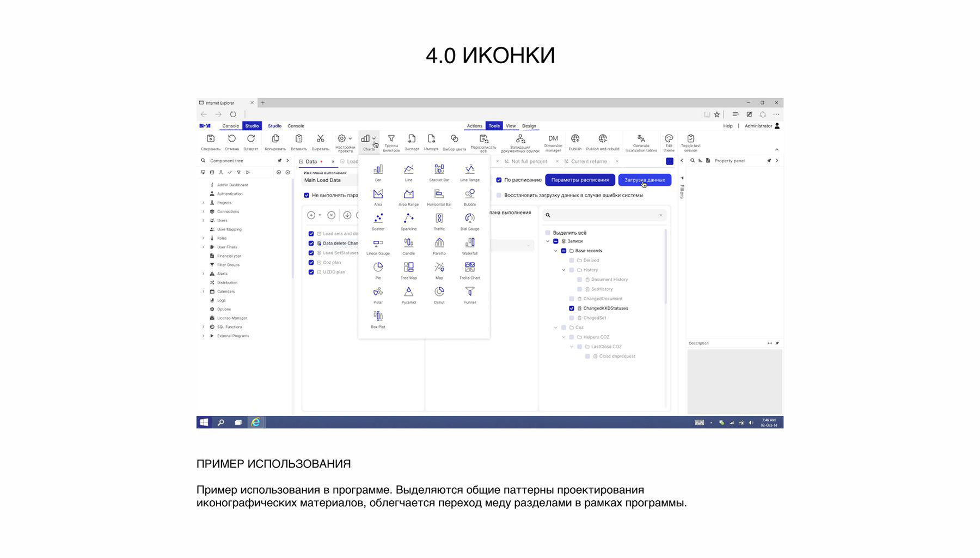Expand the Projects tree node
980x558 pixels.
coord(204,203)
